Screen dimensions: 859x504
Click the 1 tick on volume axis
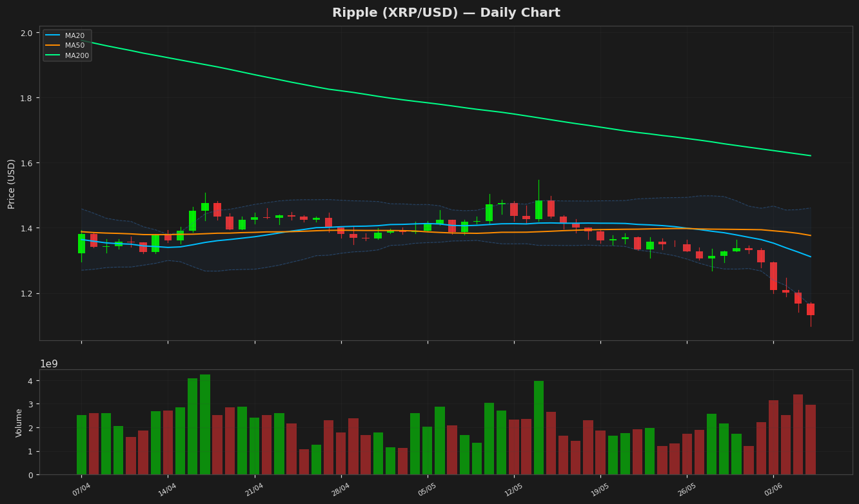point(30,451)
